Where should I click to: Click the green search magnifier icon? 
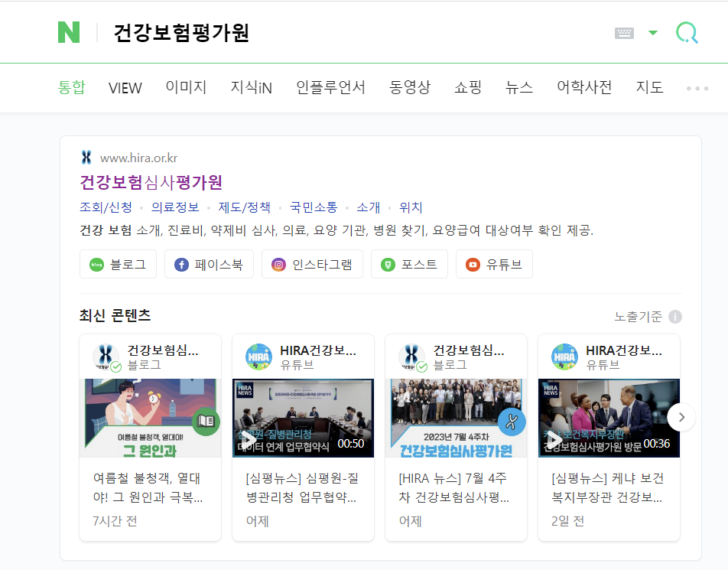click(x=686, y=31)
